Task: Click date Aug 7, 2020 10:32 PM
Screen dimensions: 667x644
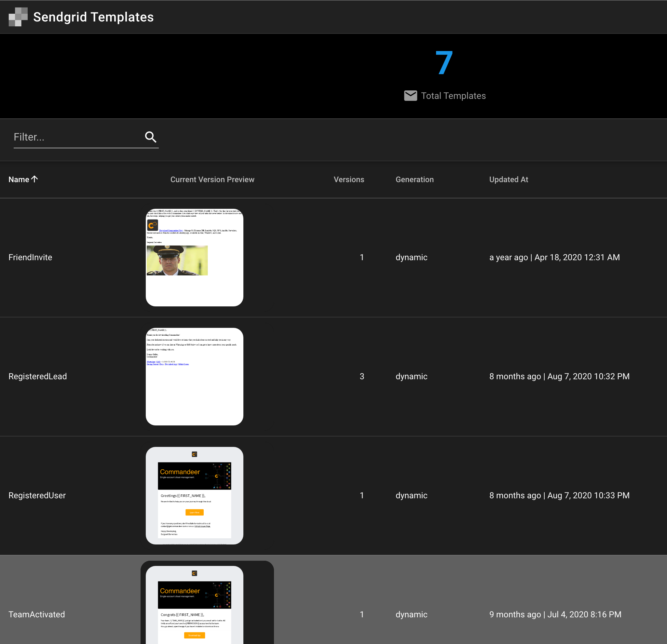Action: click(588, 377)
